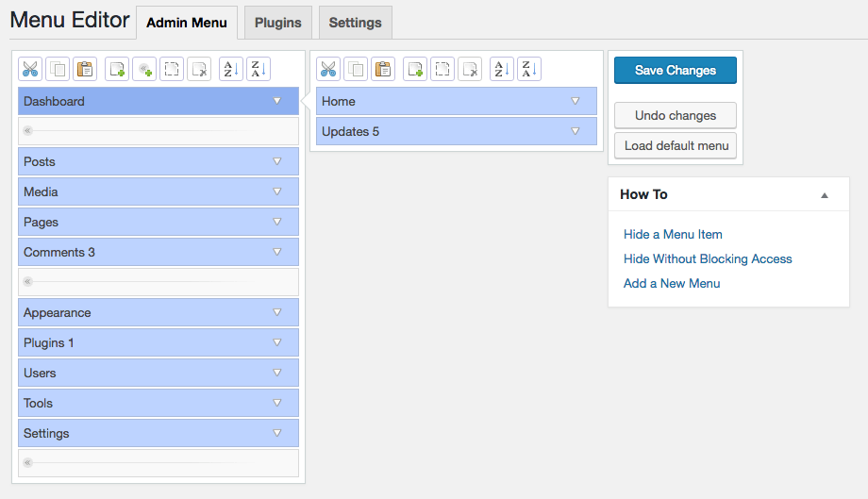This screenshot has width=868, height=499.
Task: Delete the selected submenu item
Action: 470,69
